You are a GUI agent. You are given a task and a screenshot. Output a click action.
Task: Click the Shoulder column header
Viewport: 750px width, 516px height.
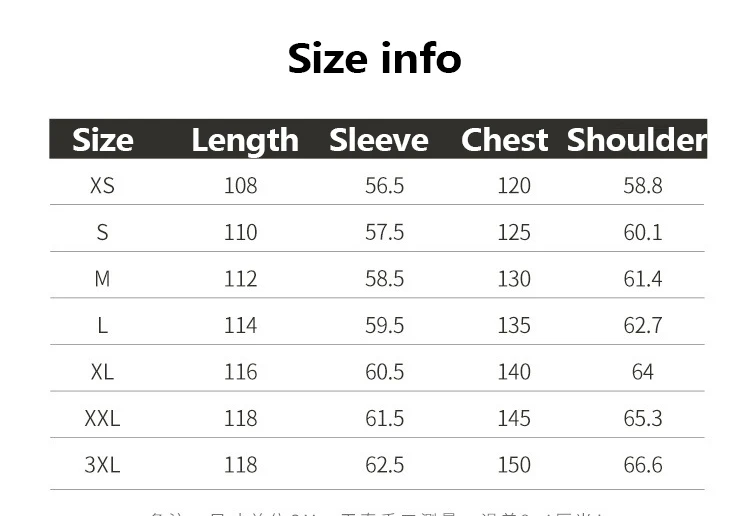(x=636, y=140)
